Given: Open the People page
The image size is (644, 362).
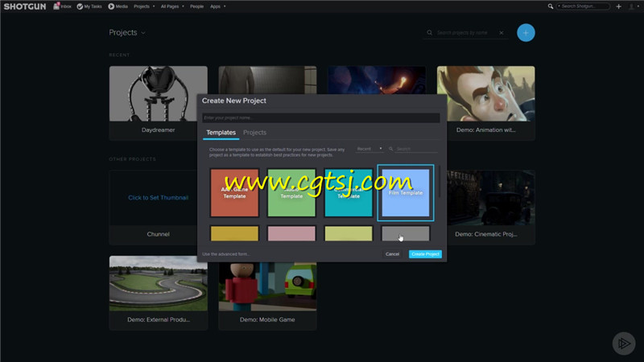Looking at the screenshot, I should [196, 6].
